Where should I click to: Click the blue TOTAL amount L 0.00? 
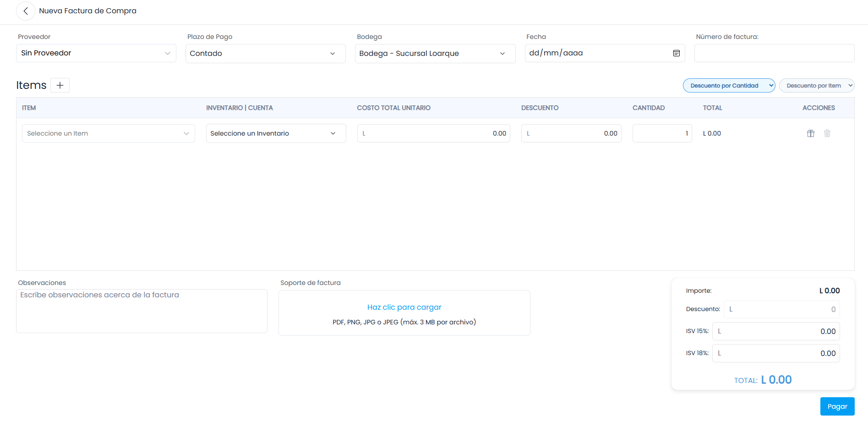[x=776, y=380]
